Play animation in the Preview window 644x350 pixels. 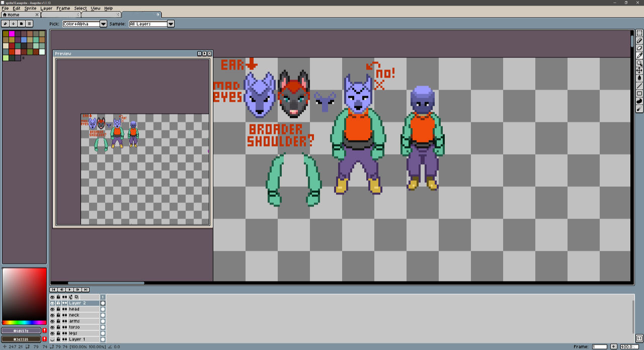tap(204, 53)
